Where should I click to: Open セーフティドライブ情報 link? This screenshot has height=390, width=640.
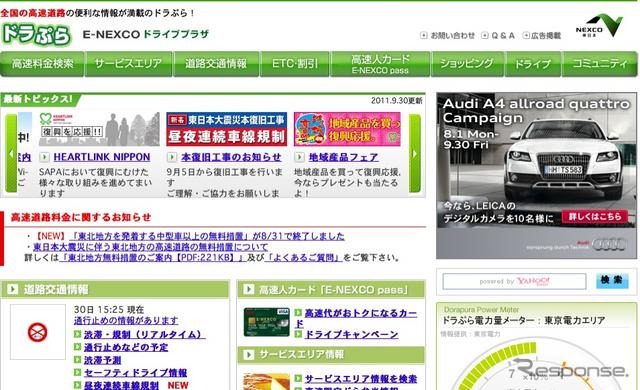click(x=136, y=372)
